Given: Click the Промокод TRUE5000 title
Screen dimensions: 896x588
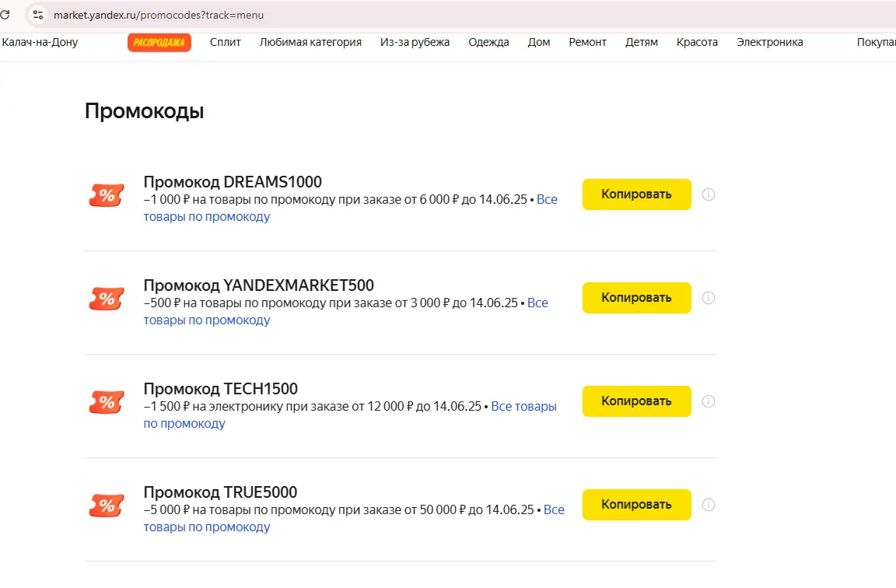Looking at the screenshot, I should coord(221,492).
